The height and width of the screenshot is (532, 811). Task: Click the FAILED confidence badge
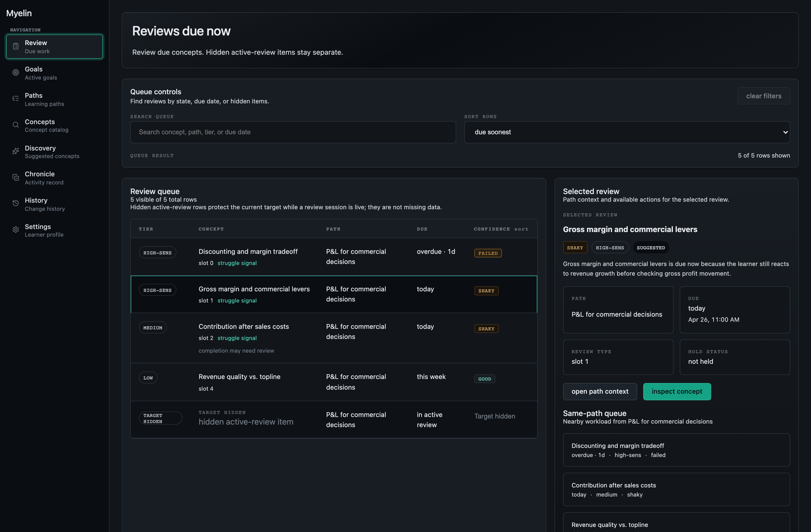point(488,253)
